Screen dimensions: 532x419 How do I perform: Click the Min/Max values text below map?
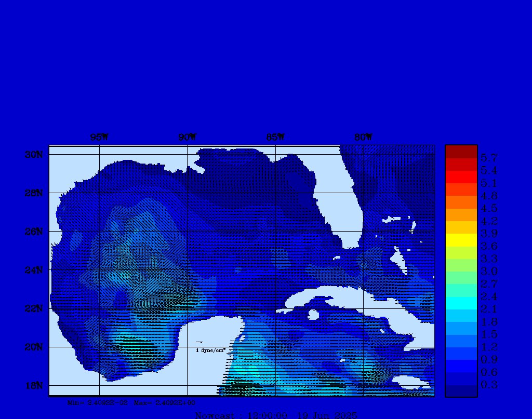click(132, 402)
